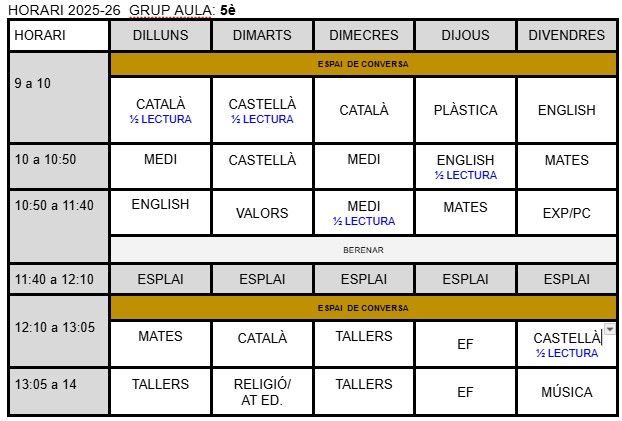Select Monday's ESPLAI cell
Viewport: 622px width, 421px height.
pyautogui.click(x=160, y=279)
